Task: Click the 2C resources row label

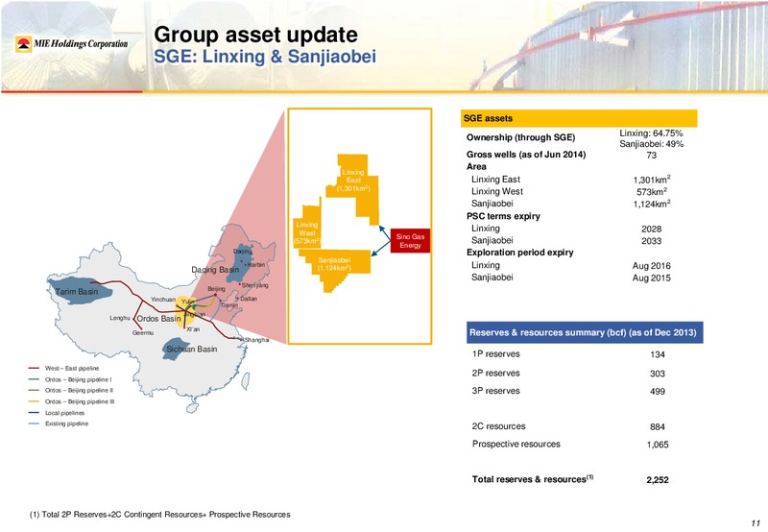Action: (498, 426)
